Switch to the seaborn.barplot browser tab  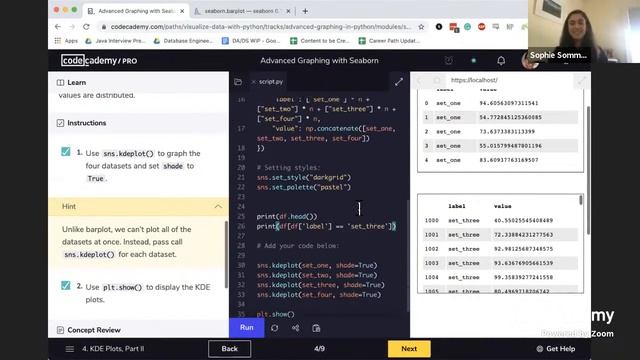pyautogui.click(x=242, y=11)
